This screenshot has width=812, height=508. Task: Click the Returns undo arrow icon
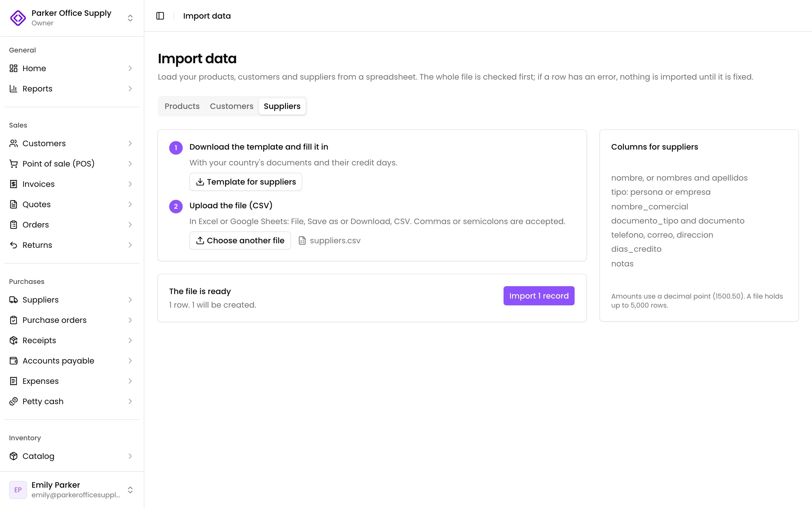14,245
